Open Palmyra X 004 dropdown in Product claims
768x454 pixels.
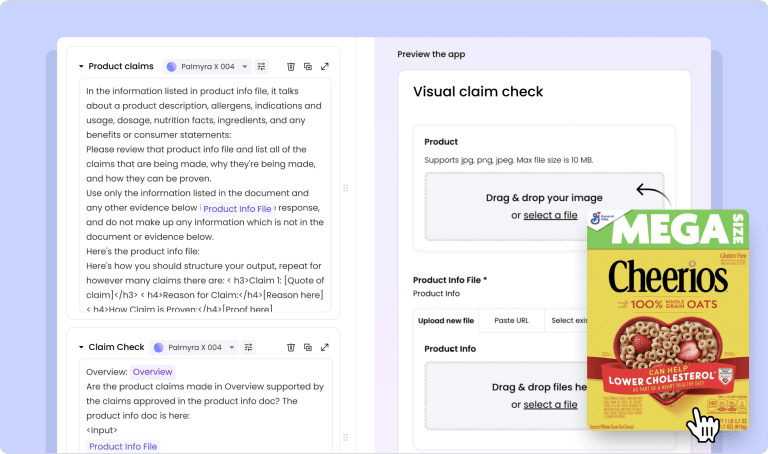pos(207,67)
